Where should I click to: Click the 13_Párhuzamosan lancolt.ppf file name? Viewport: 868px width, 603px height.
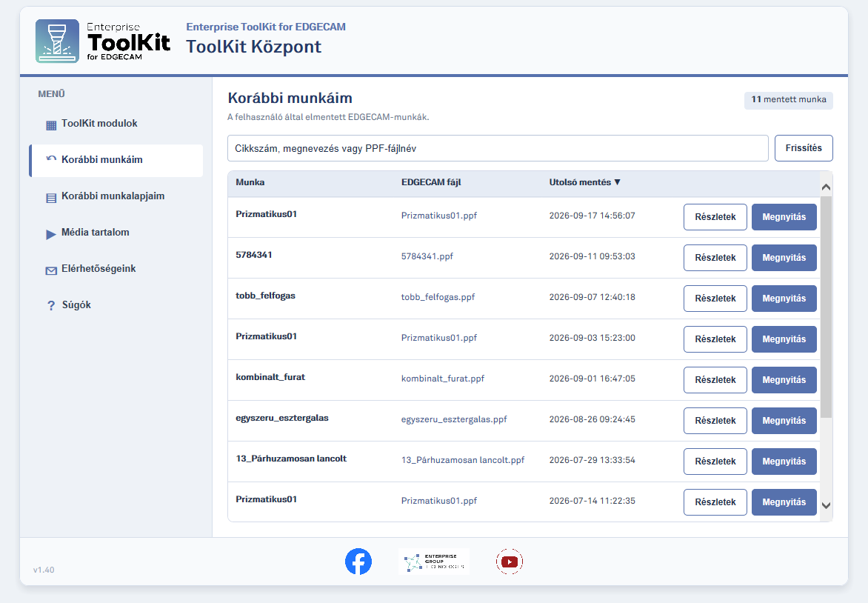click(463, 460)
